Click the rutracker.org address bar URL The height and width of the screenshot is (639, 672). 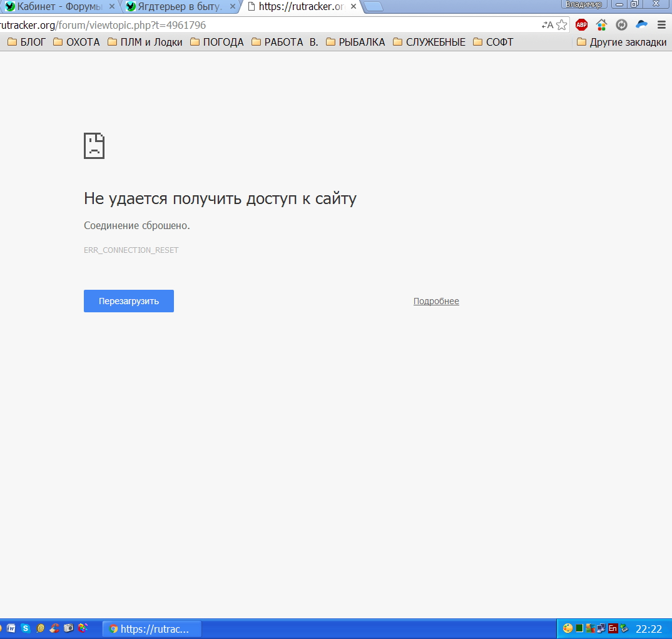coord(103,25)
